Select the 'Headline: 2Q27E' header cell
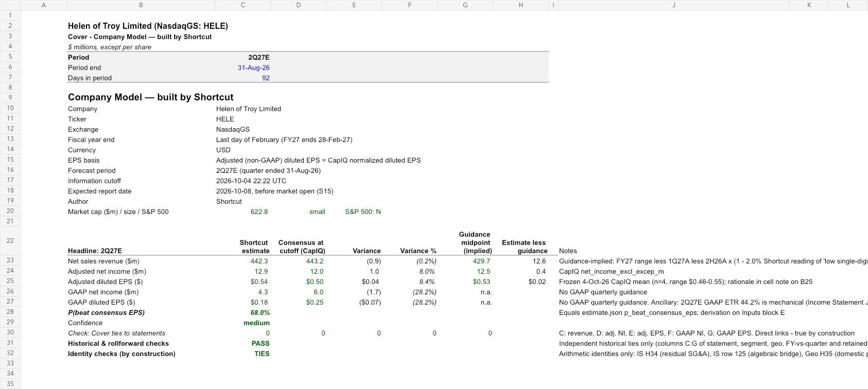The image size is (868, 389). (95, 251)
